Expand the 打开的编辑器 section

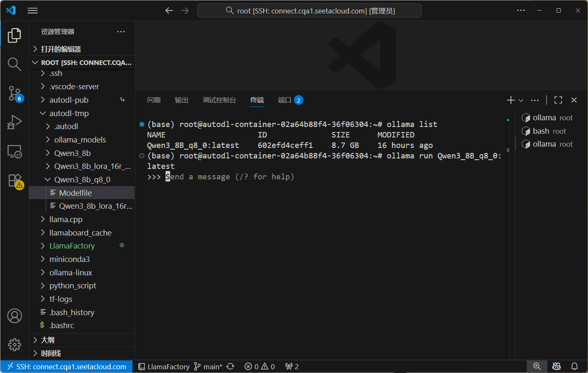(82, 49)
